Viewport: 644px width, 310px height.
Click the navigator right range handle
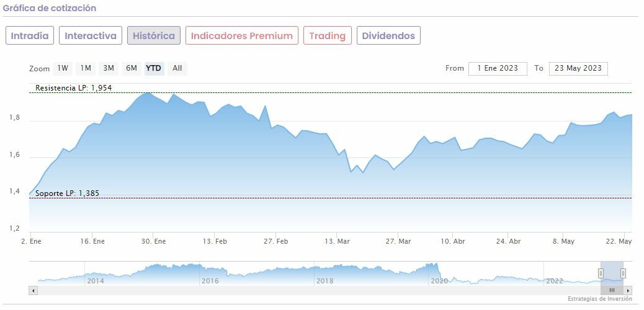point(623,273)
